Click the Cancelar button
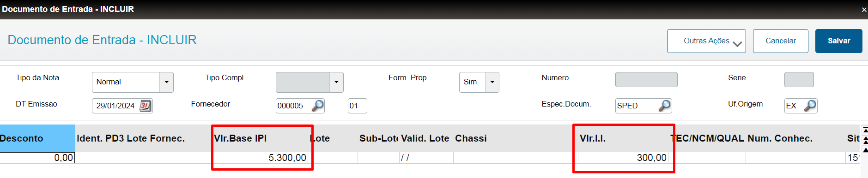 tap(780, 41)
